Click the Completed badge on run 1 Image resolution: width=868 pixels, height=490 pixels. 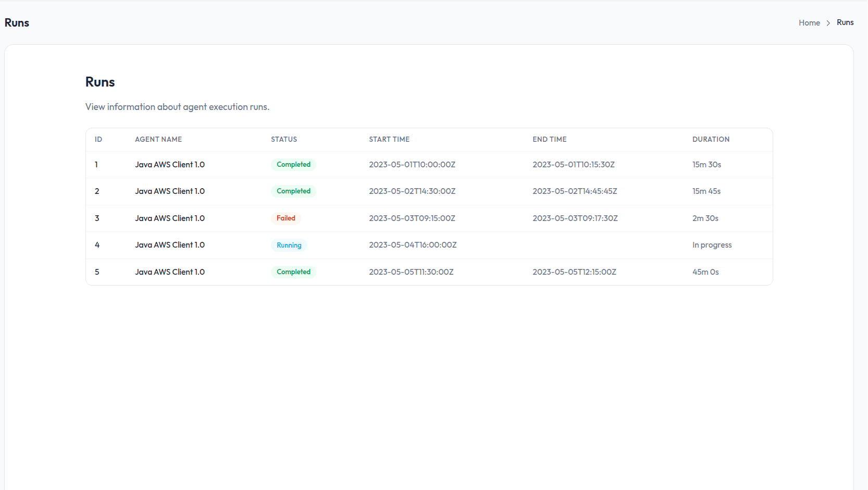coord(293,164)
